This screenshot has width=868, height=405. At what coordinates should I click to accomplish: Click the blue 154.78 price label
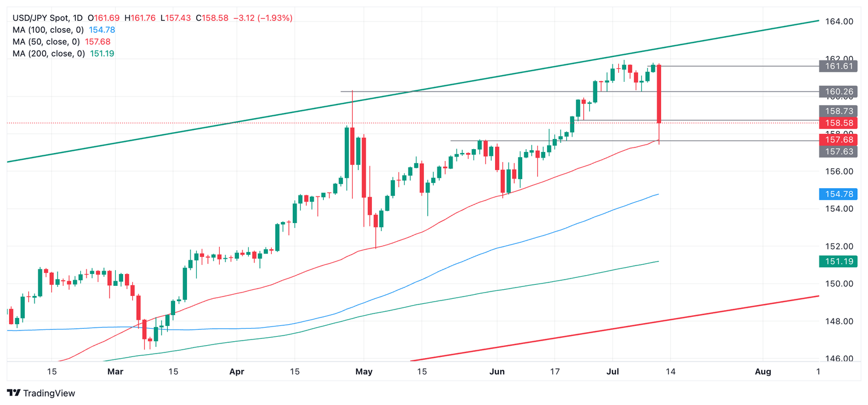point(839,195)
